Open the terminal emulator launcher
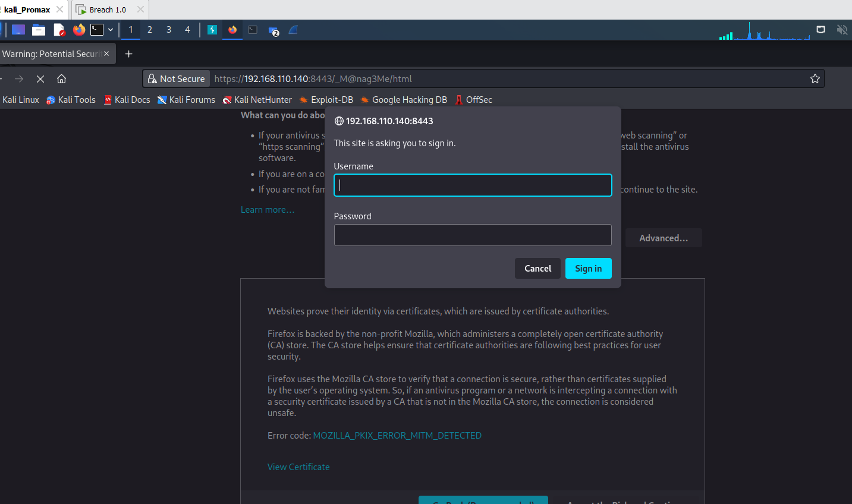The image size is (852, 504). (97, 30)
